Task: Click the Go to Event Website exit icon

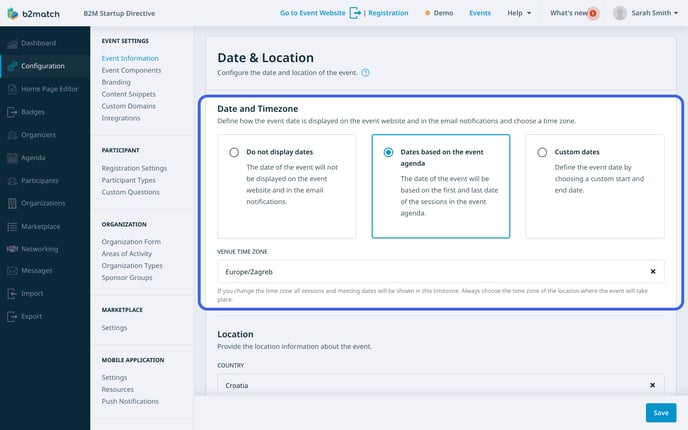Action: coord(355,13)
